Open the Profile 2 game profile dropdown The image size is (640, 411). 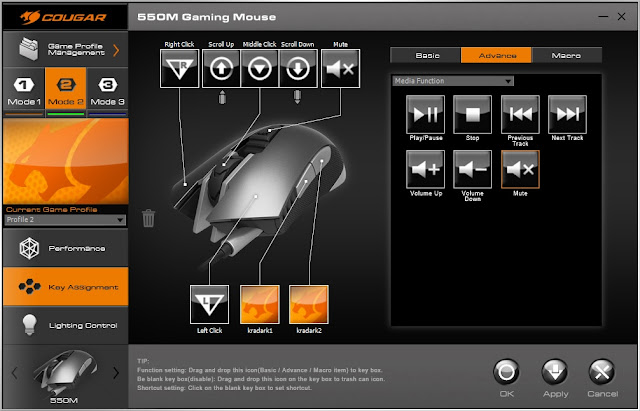65,220
